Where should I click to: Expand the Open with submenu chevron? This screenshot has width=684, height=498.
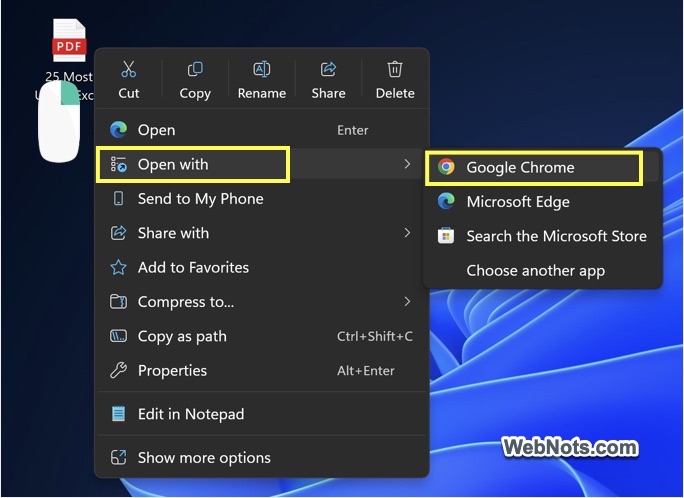click(407, 164)
